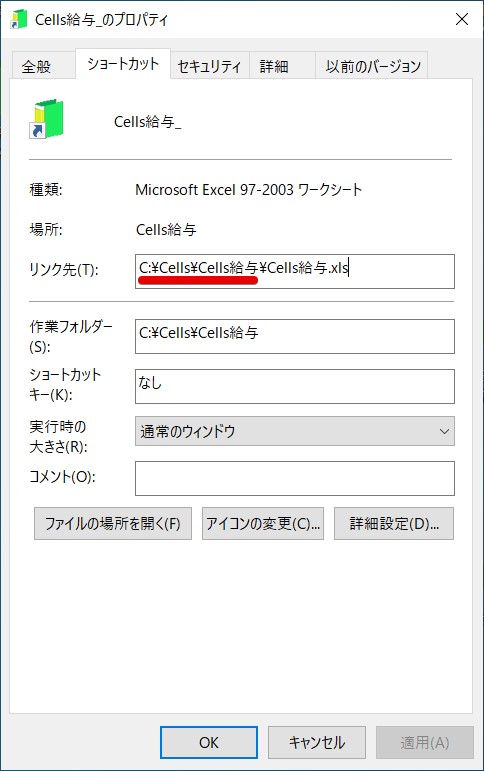Open the セキュリティ tab
Screen dimensions: 484x771
click(210, 66)
